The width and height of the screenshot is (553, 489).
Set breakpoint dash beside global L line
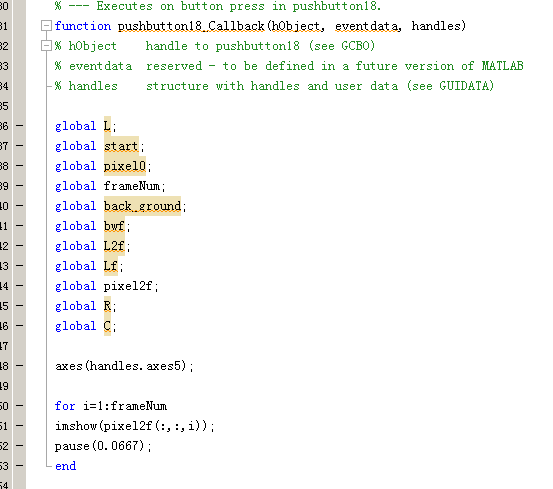tap(19, 126)
